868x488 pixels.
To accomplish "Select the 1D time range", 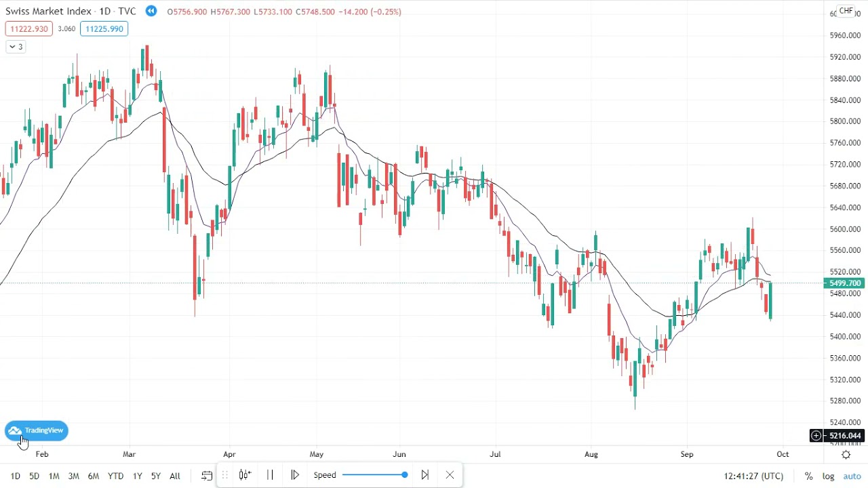I will tap(15, 476).
